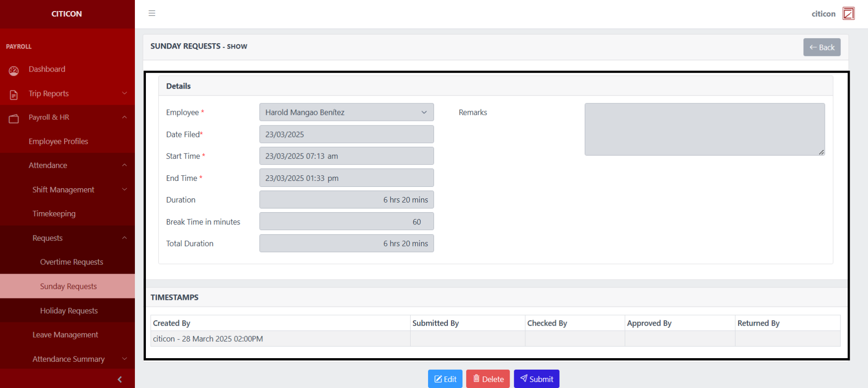Open Overtime Requests in the sidebar
Image resolution: width=868 pixels, height=388 pixels.
click(x=72, y=262)
